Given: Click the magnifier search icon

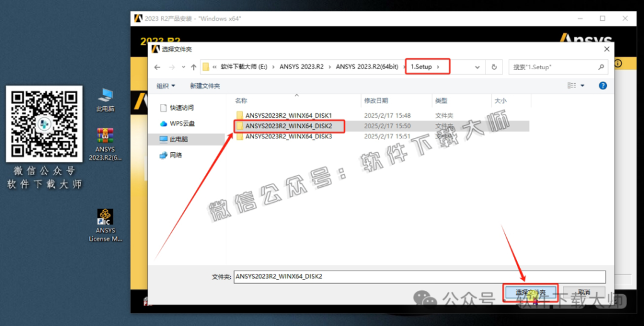Looking at the screenshot, I should tap(601, 67).
